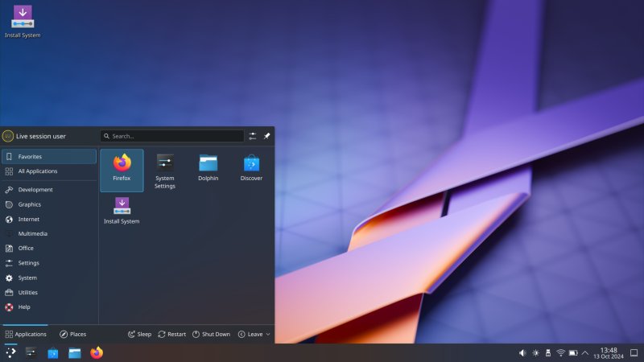This screenshot has height=362, width=644.
Task: Open the Internet category
Action: point(49,219)
